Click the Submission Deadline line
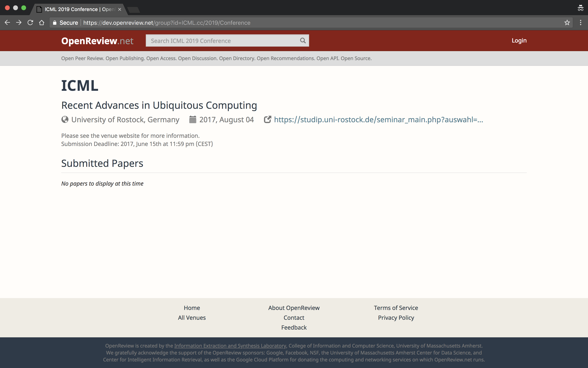 coord(137,144)
